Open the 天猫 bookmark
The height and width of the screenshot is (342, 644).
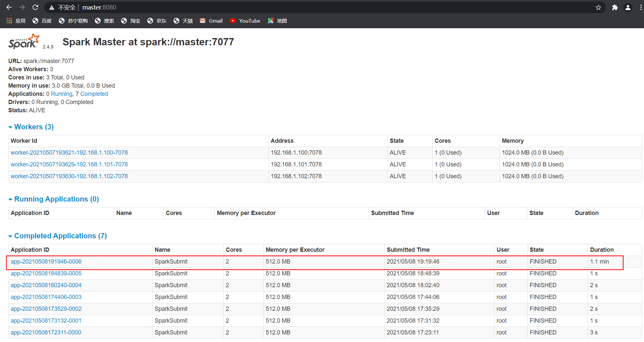(183, 21)
